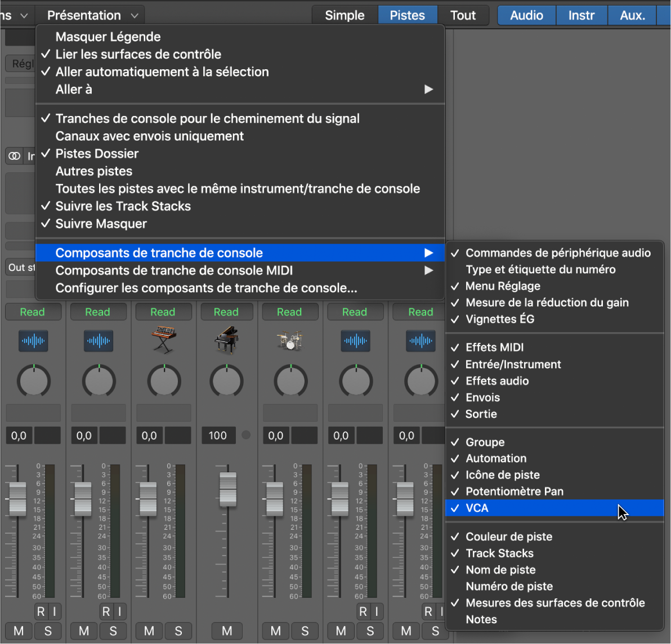671x644 pixels.
Task: Toggle Aller automatiquement à la sélection
Action: 240,72
